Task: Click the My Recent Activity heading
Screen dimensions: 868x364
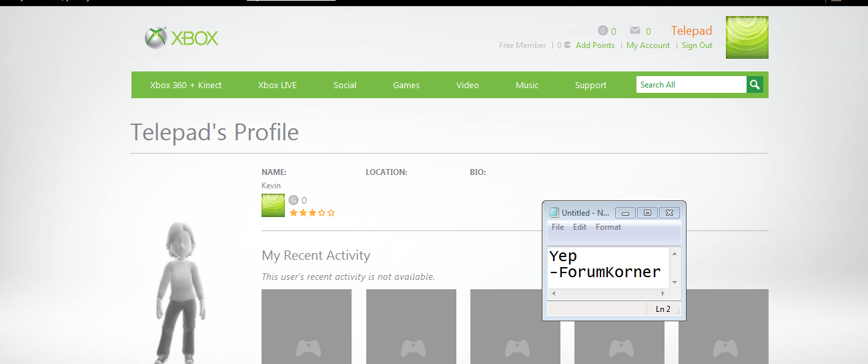Action: click(316, 255)
